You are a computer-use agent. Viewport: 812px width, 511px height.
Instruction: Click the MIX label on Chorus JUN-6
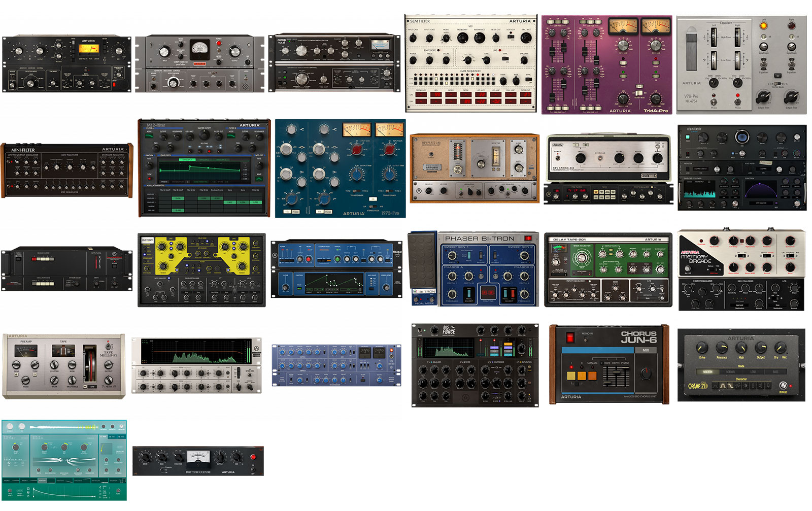[x=646, y=350]
